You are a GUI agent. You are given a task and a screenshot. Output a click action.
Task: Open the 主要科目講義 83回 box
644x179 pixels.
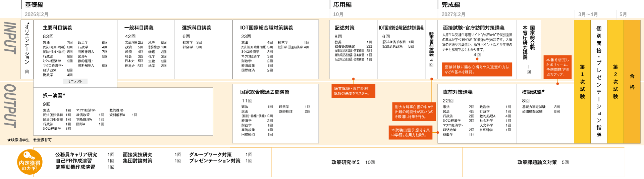75,50
